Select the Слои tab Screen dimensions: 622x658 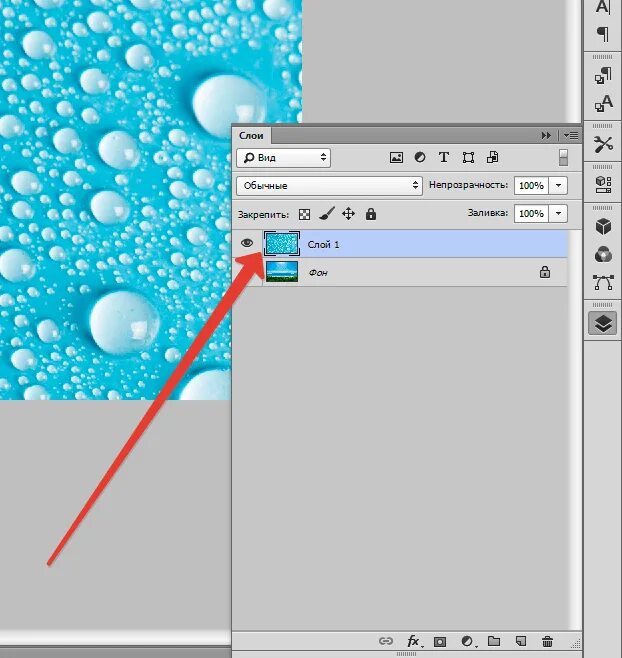[251, 136]
